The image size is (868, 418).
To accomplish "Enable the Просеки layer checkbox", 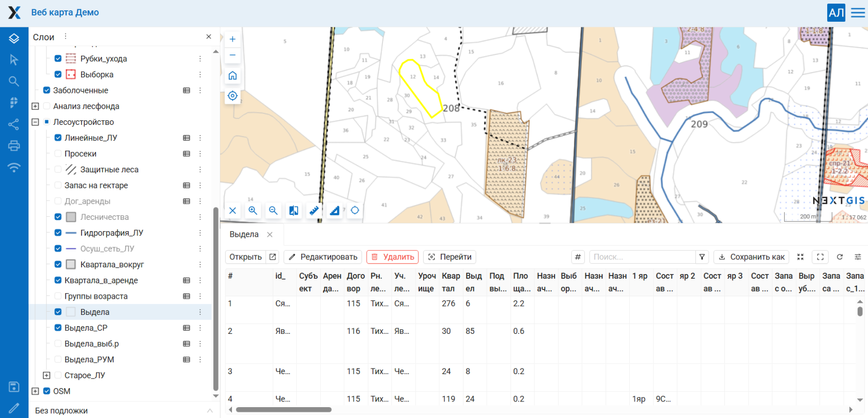I will point(58,154).
